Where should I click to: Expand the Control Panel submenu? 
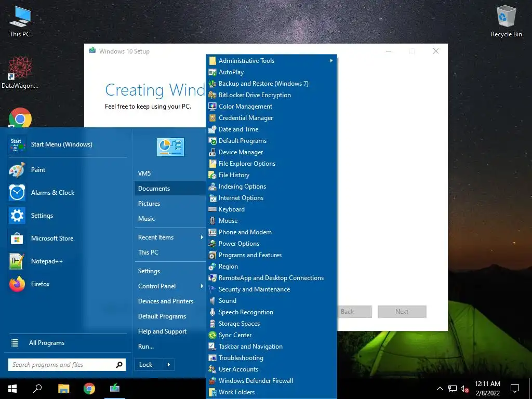point(170,286)
